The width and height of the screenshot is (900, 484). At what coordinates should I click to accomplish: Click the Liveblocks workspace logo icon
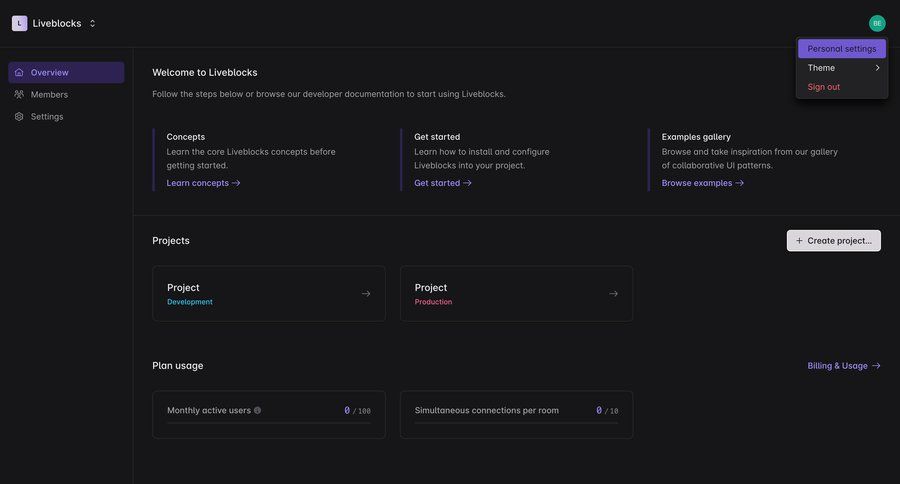pyautogui.click(x=20, y=24)
